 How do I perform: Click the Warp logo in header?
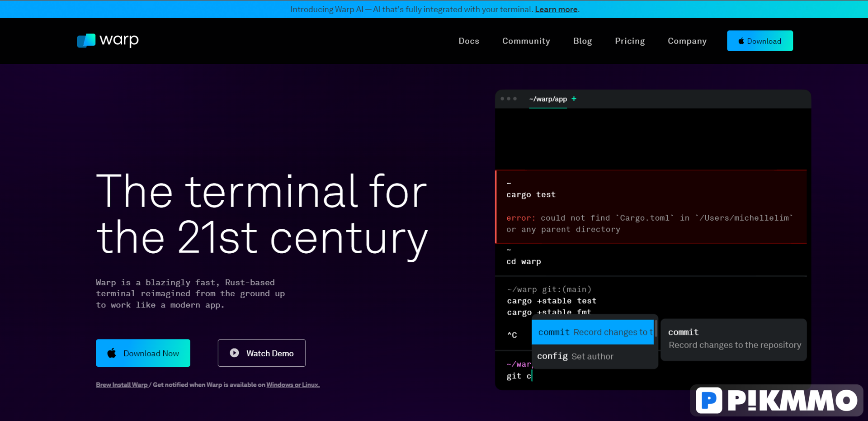point(108,41)
